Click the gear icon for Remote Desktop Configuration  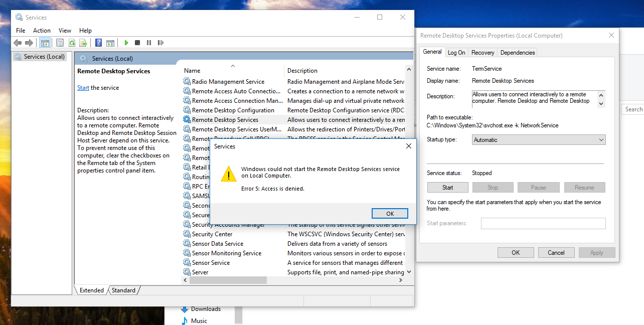click(187, 110)
